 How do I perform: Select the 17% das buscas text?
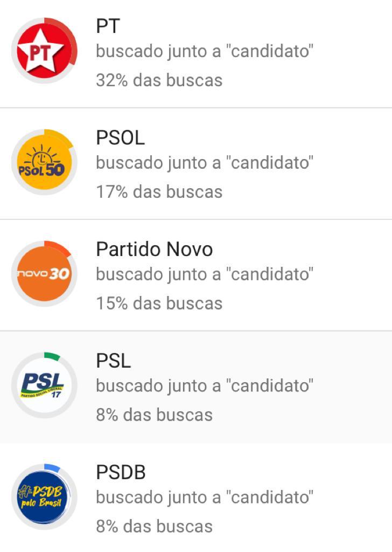159,192
